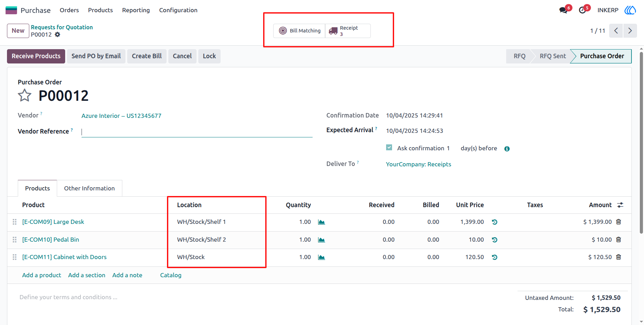Go to next record arrow
Image resolution: width=644 pixels, height=325 pixels.
630,31
